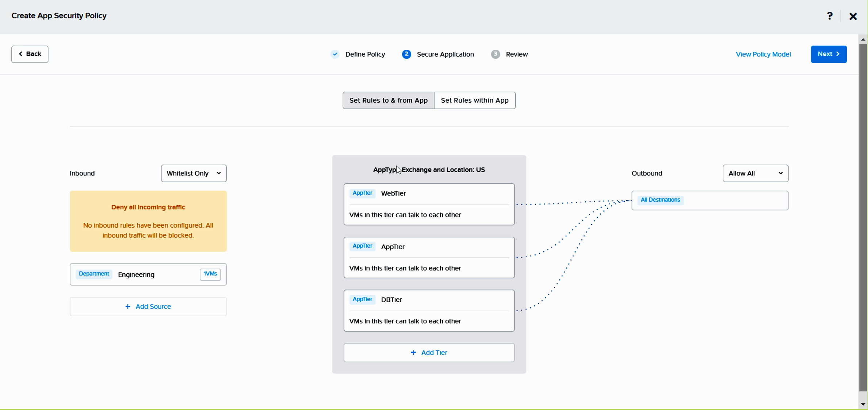This screenshot has height=410, width=868.
Task: Open the Outbound Allow All dropdown
Action: (x=755, y=173)
